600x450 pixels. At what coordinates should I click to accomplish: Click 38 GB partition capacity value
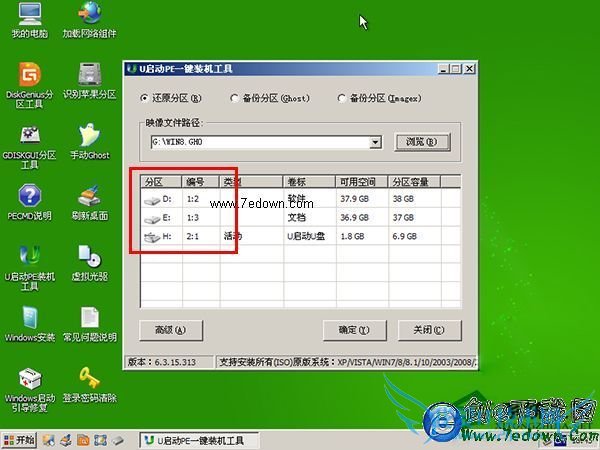coord(403,199)
